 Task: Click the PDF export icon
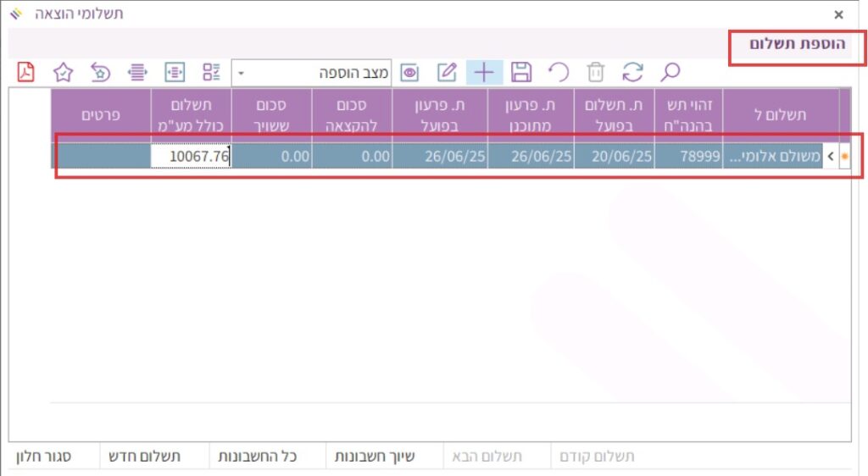[x=26, y=73]
